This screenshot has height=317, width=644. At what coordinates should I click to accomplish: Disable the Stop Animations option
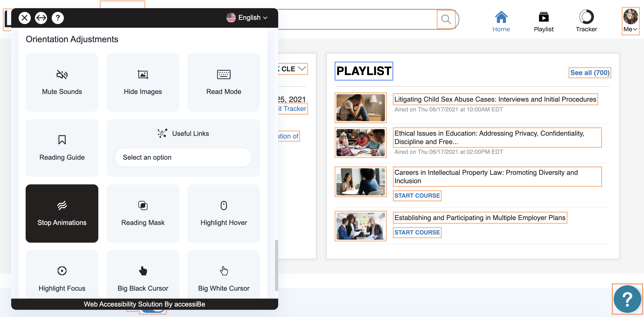pos(62,214)
